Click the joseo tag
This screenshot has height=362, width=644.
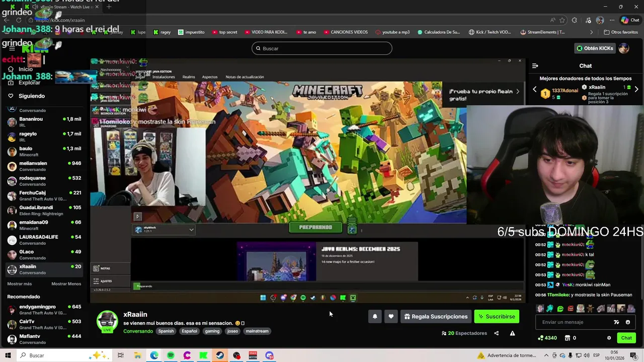232,331
